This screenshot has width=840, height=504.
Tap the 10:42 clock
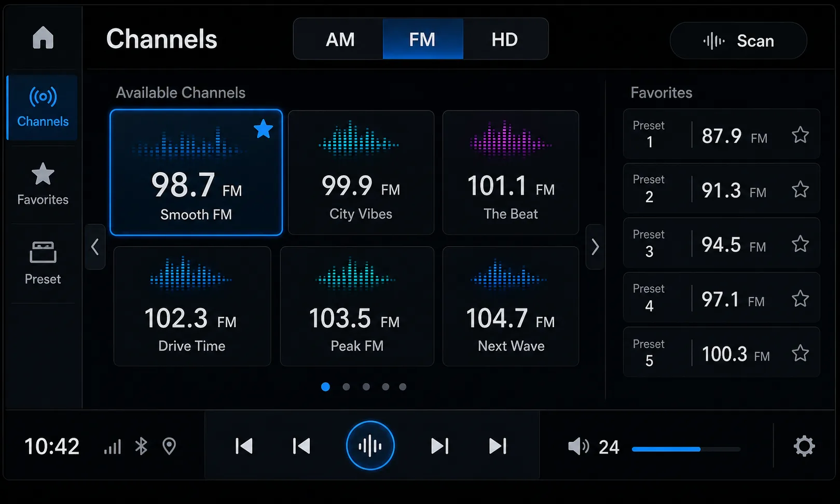(x=52, y=446)
